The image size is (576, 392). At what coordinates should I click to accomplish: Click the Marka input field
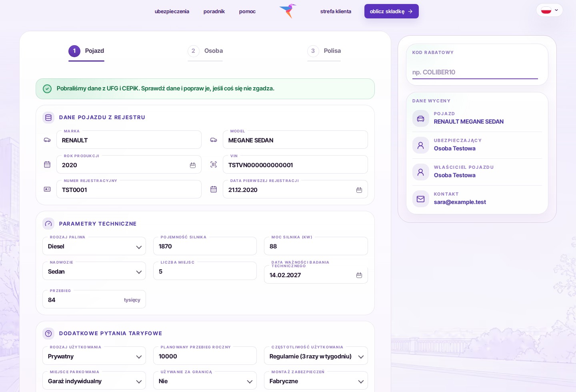point(129,140)
